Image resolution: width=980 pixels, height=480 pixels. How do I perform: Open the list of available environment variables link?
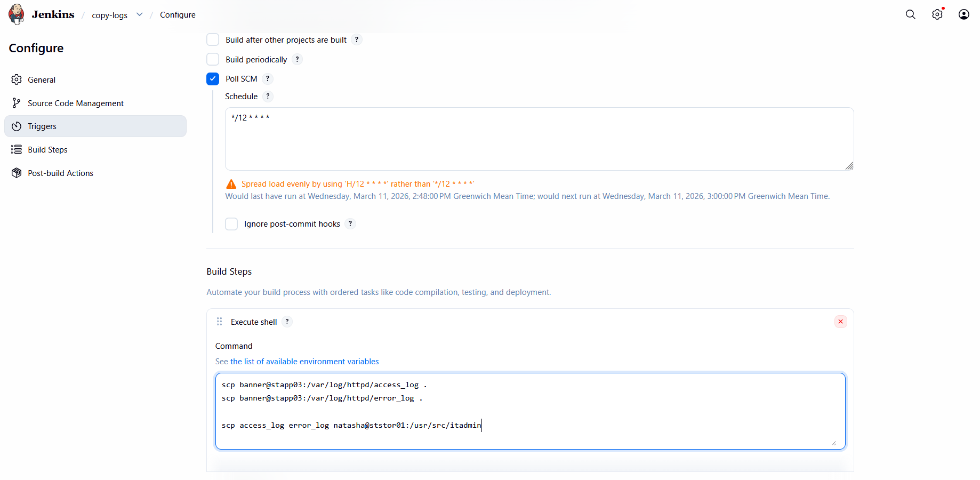click(304, 361)
